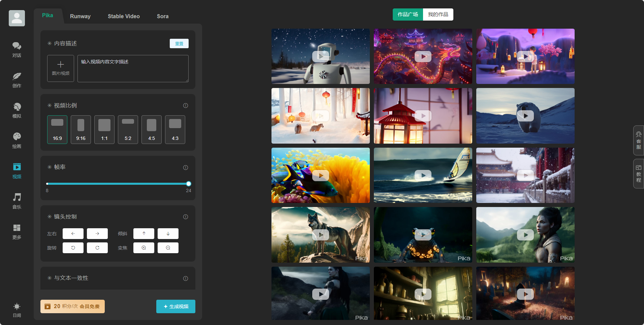The image size is (644, 325).
Task: Show info tooltip for 帧率
Action: pos(186,168)
